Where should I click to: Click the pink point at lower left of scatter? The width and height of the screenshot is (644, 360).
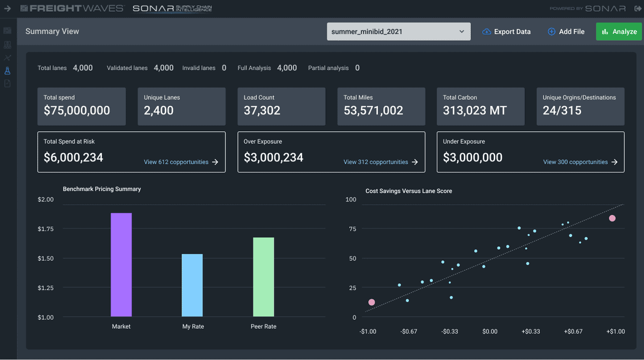[371, 303]
